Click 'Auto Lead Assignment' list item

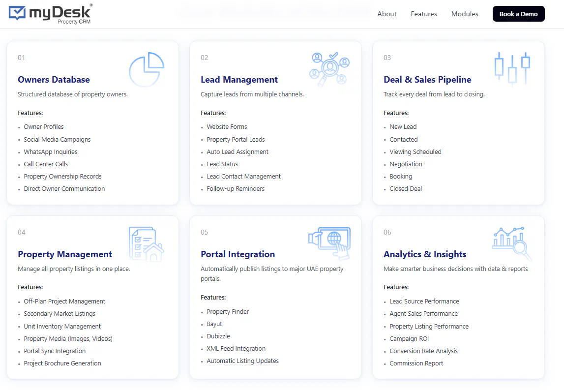tap(237, 152)
